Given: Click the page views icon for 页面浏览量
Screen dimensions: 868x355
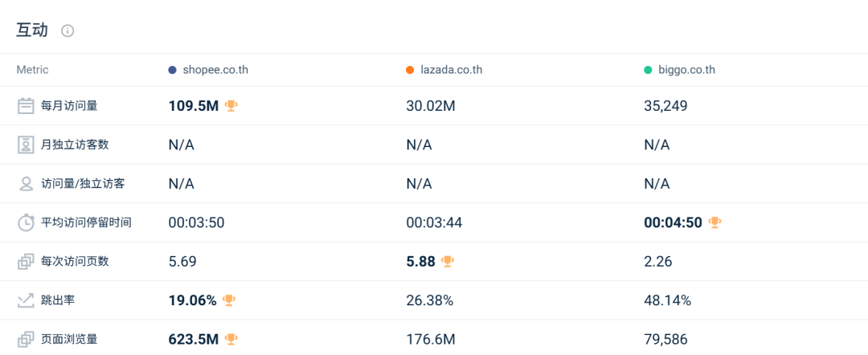Looking at the screenshot, I should pos(26,339).
